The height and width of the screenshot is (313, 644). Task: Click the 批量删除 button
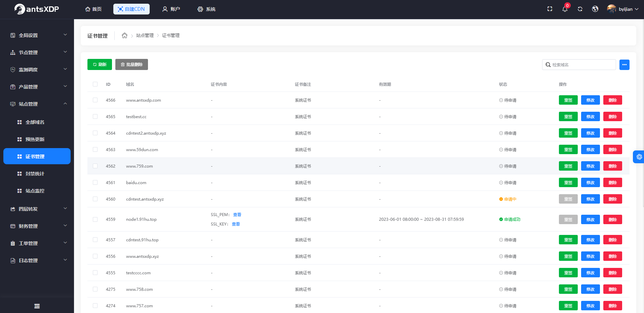coord(131,65)
